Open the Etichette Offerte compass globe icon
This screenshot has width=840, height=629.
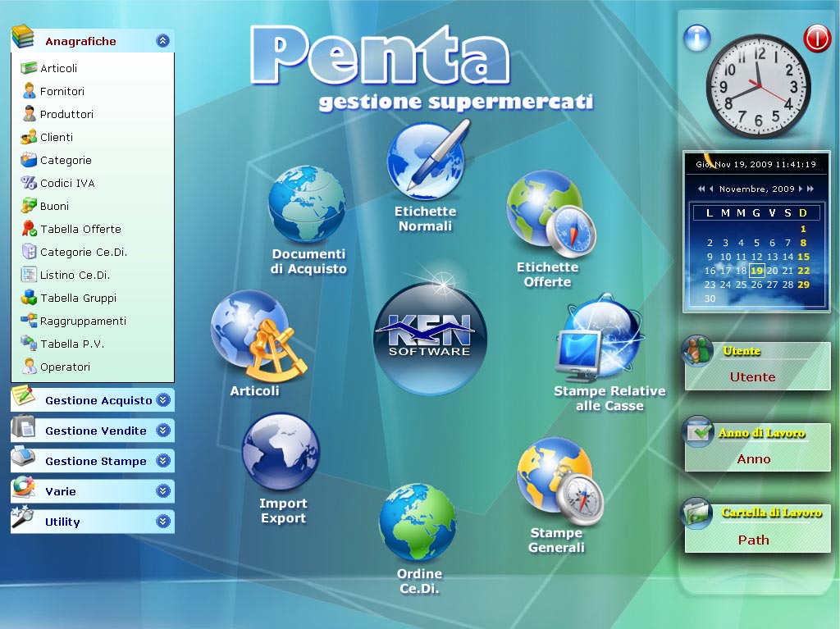pos(550,214)
